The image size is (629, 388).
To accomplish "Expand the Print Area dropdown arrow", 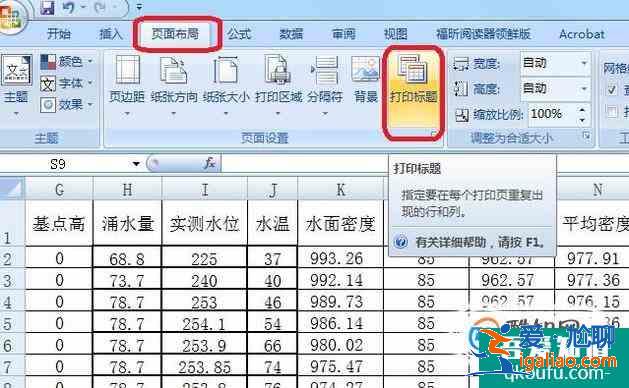I will click(278, 114).
